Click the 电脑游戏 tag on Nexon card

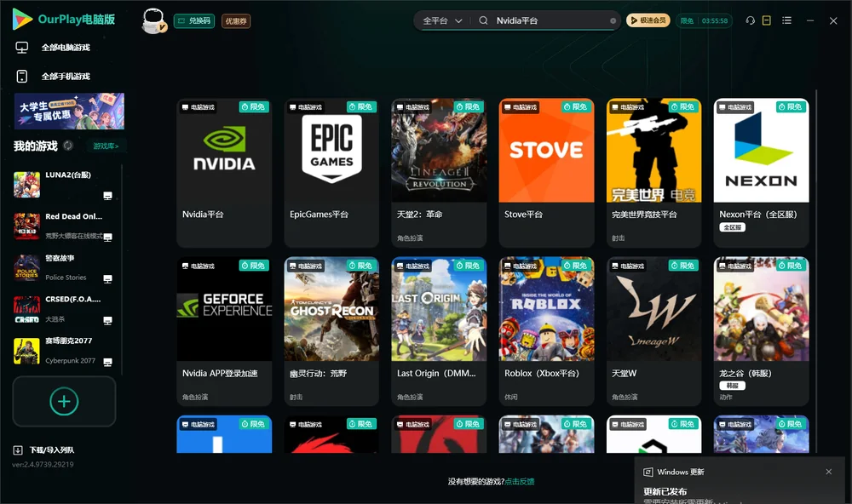735,107
